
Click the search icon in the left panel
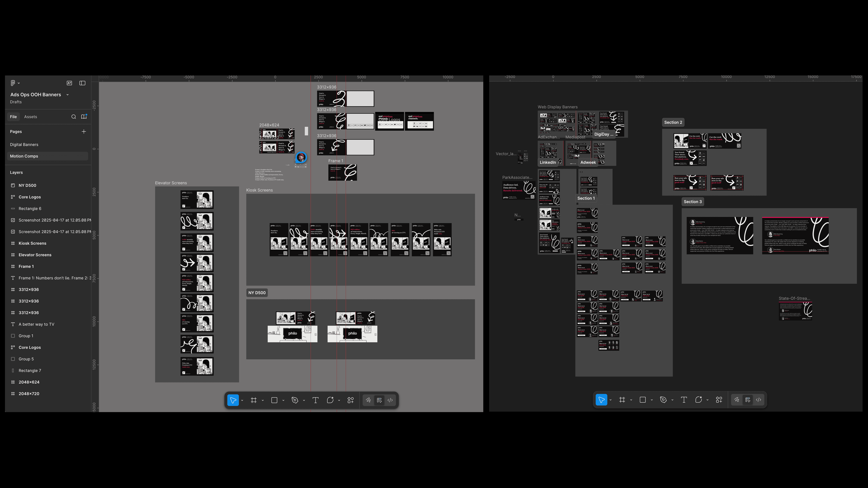pyautogui.click(x=73, y=117)
